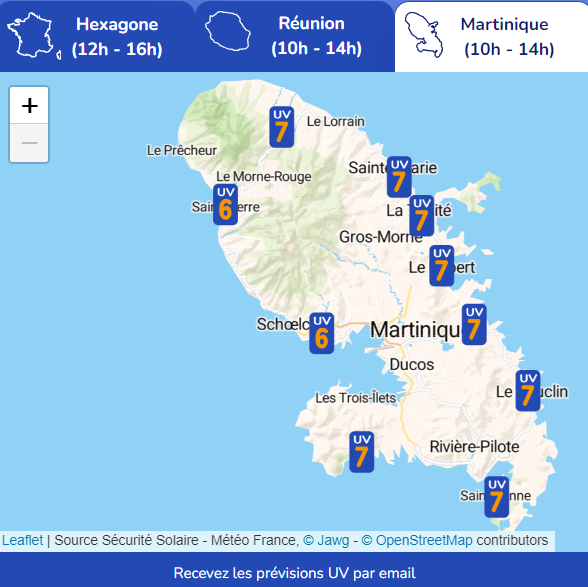Click the Martinique island outline icon

(x=424, y=35)
